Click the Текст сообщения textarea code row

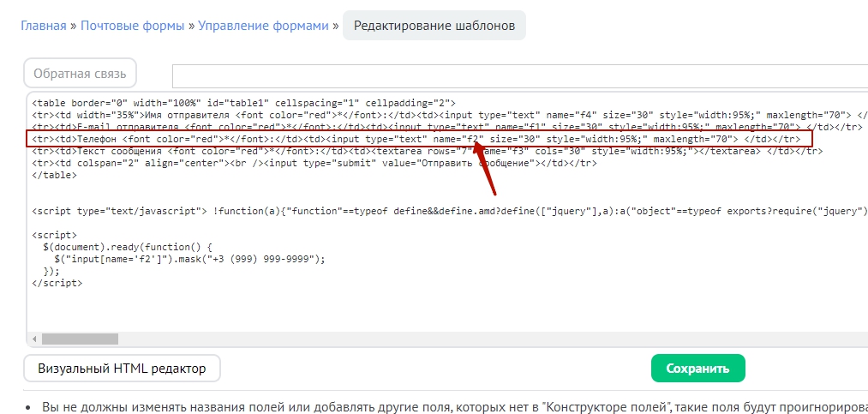point(257,151)
